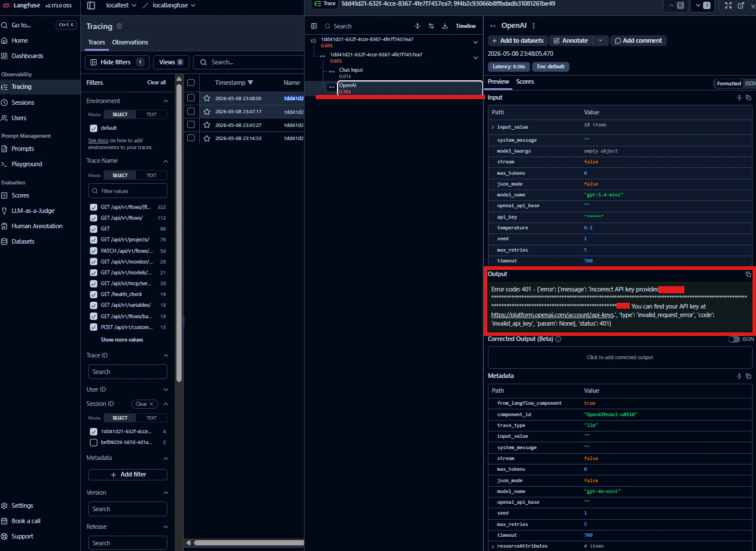Toggle the Corrected Output JSON switch
756x551 pixels.
point(734,339)
